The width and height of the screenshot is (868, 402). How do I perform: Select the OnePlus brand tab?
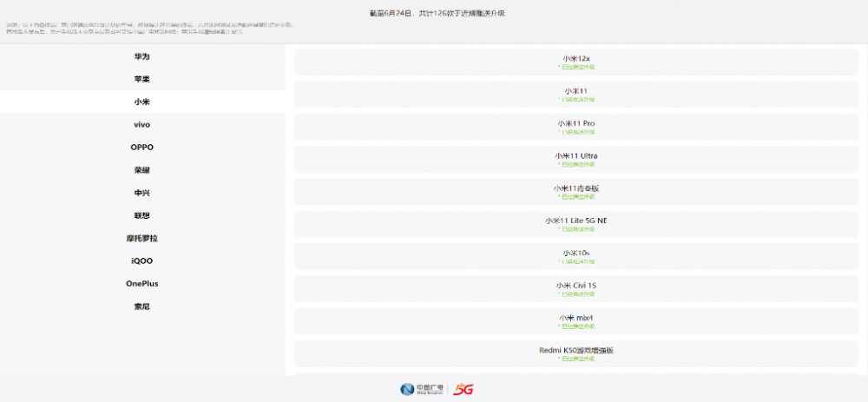pos(142,284)
